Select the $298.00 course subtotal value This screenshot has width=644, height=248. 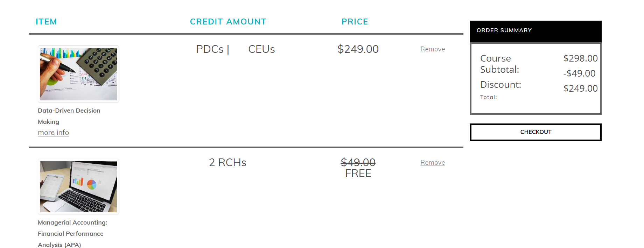point(580,58)
